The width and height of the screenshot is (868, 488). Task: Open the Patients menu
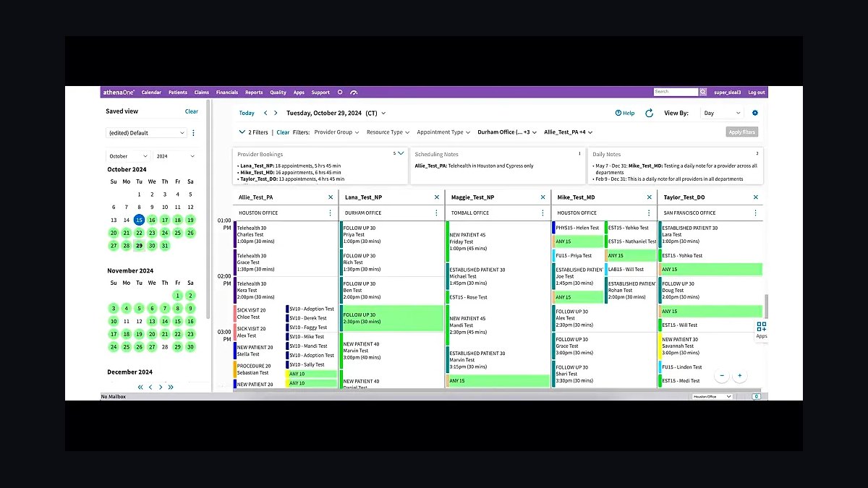tap(178, 93)
